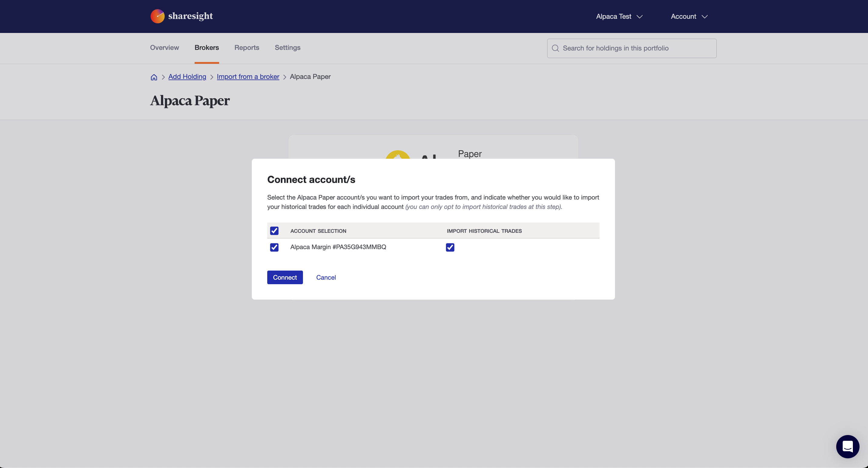Toggle the select-all accounts checkbox
The image size is (868, 468).
tap(274, 231)
